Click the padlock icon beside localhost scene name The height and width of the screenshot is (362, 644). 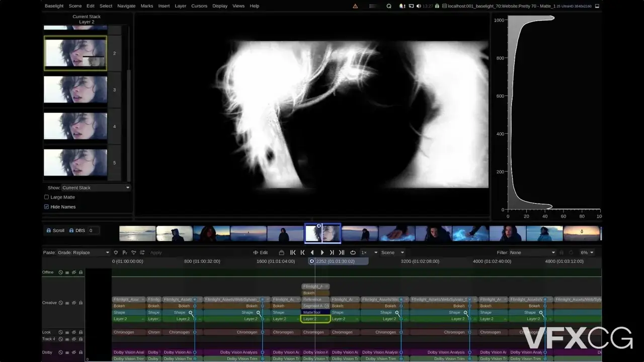(437, 6)
